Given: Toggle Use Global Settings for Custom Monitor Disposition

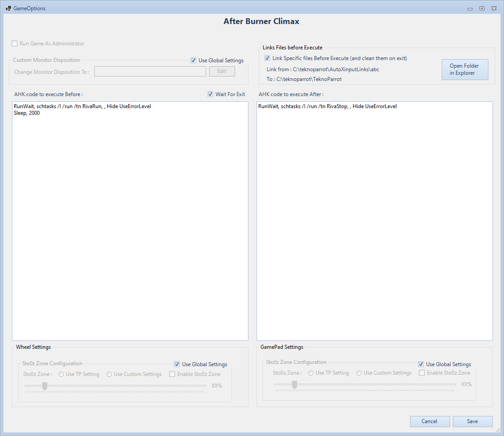Looking at the screenshot, I should (194, 61).
